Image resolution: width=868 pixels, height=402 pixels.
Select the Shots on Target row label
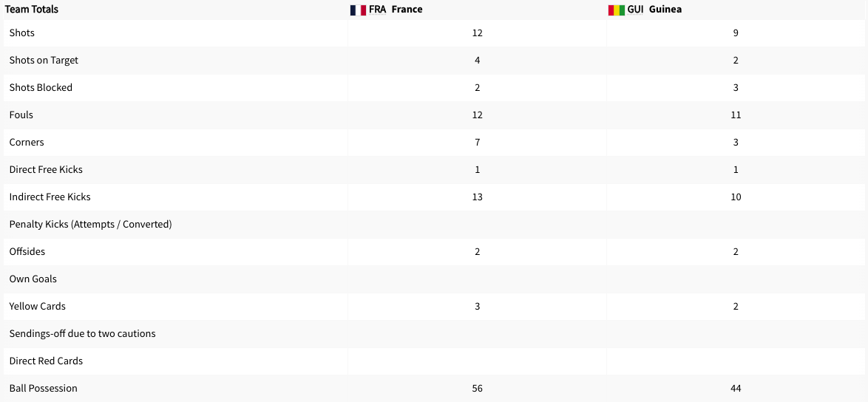tap(44, 60)
